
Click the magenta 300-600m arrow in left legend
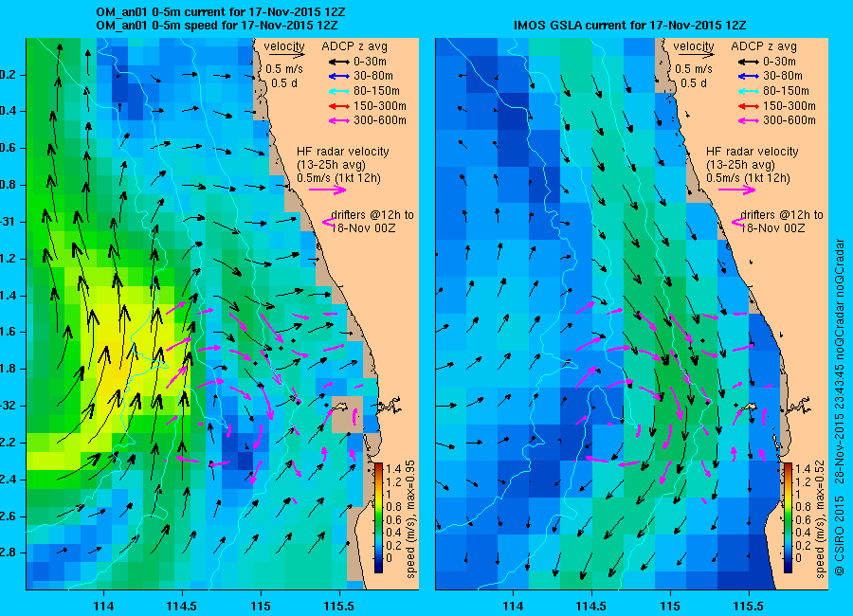point(338,120)
